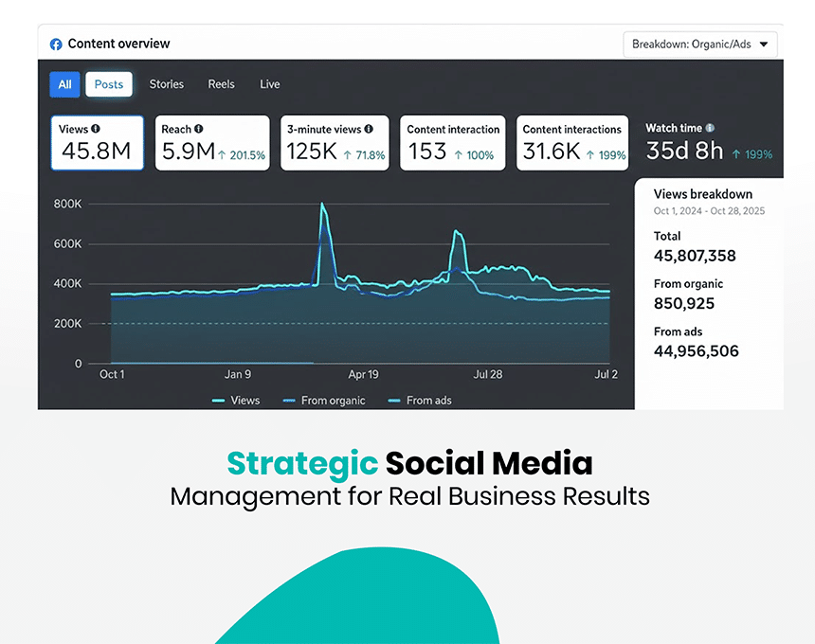
Task: Toggle the From organic legend series
Action: coord(324,401)
